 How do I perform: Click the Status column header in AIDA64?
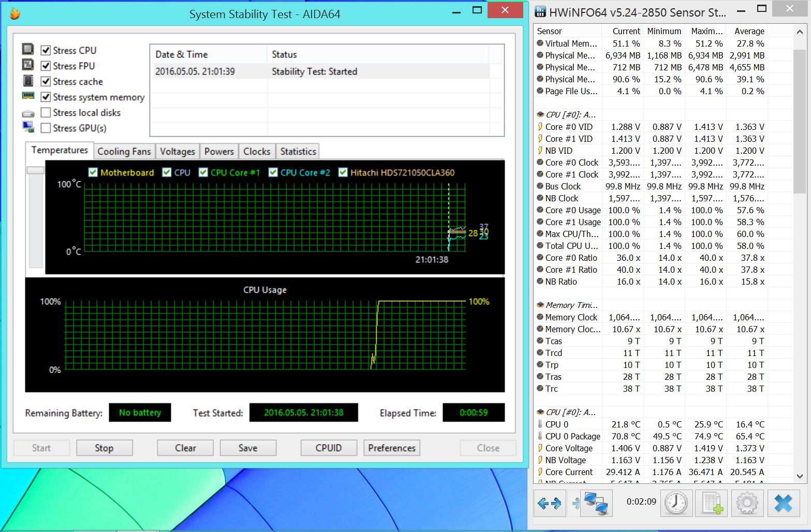click(x=378, y=54)
